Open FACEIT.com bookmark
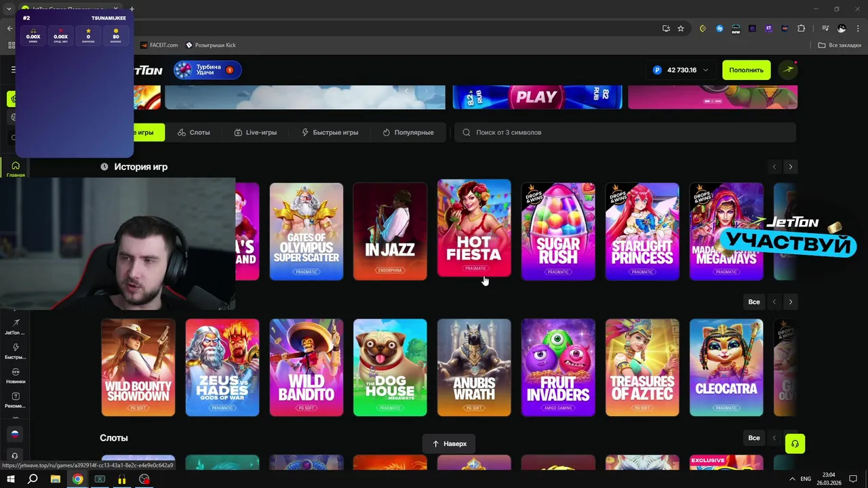The image size is (868, 488). pyautogui.click(x=159, y=45)
